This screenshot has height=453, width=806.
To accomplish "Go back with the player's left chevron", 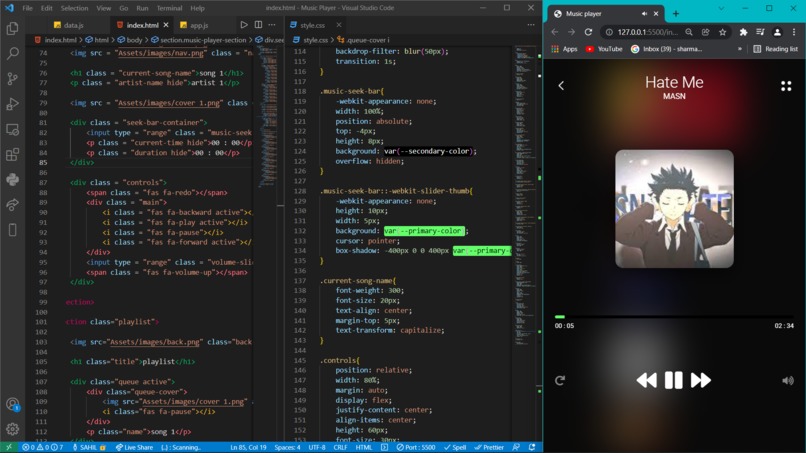I will pos(561,85).
